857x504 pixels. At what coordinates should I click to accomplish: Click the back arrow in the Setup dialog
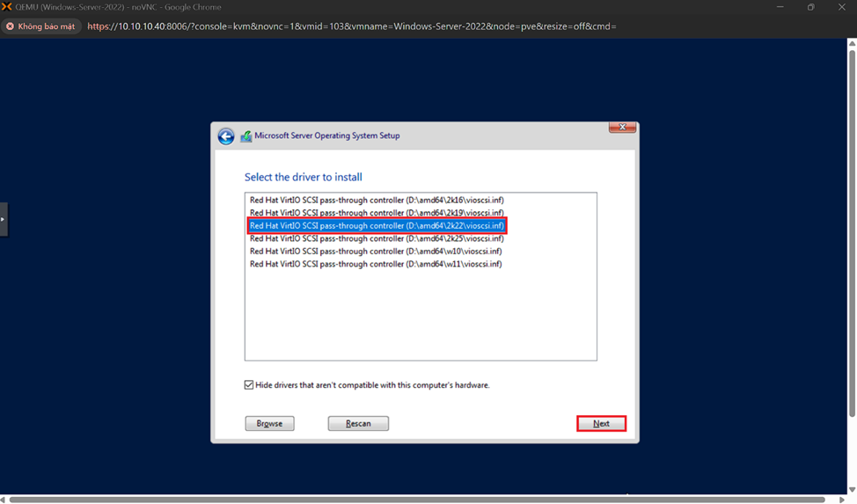pyautogui.click(x=226, y=136)
